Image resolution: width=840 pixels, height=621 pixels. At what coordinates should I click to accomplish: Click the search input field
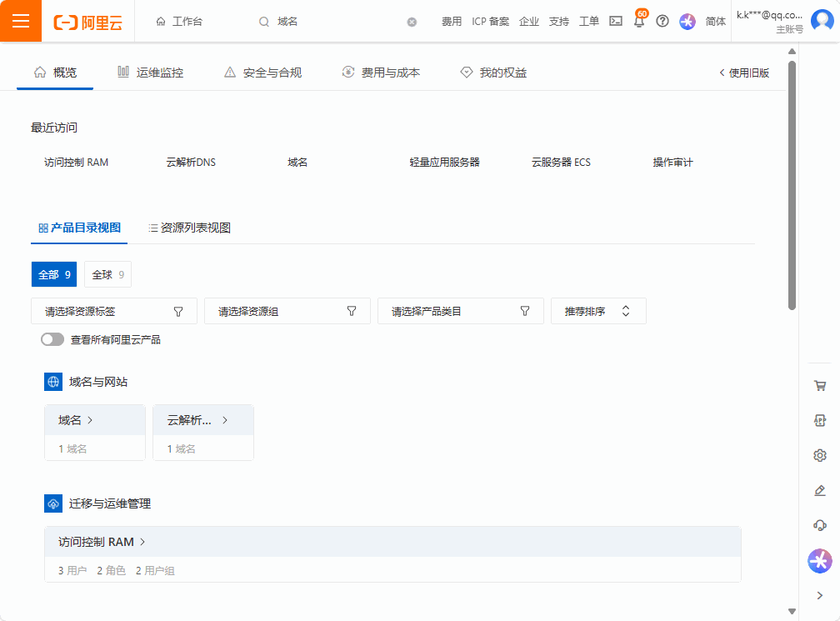[340, 22]
